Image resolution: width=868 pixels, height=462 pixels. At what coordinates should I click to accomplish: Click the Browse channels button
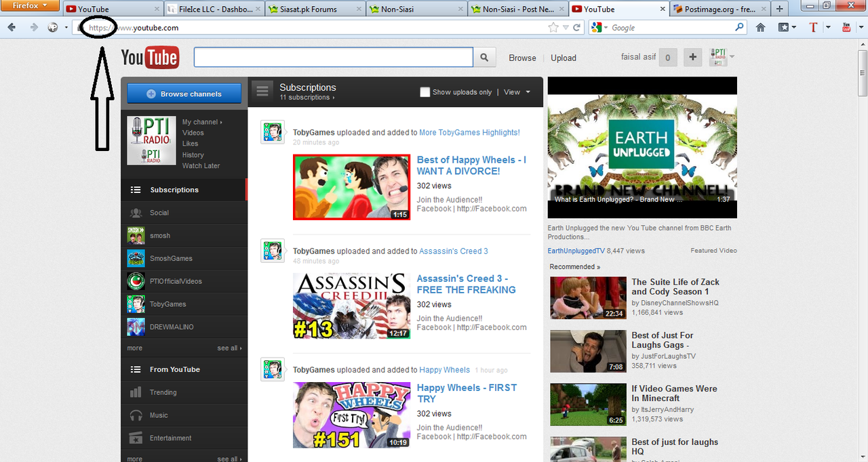(x=184, y=94)
